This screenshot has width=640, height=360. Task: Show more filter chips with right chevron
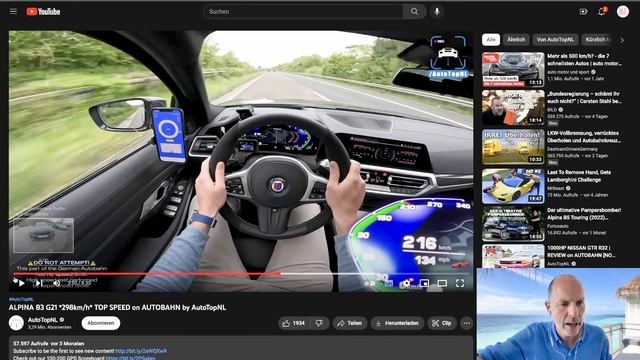pyautogui.click(x=622, y=40)
